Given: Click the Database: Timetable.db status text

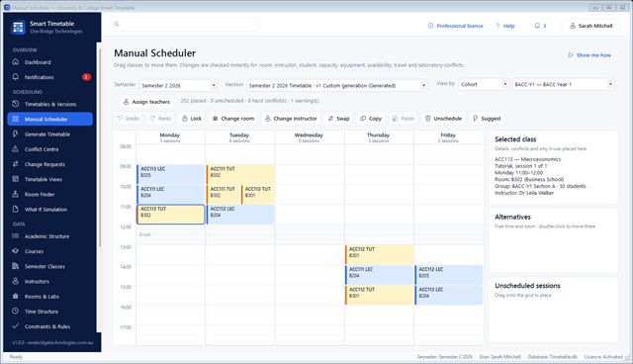Looking at the screenshot, I should (x=553, y=357).
